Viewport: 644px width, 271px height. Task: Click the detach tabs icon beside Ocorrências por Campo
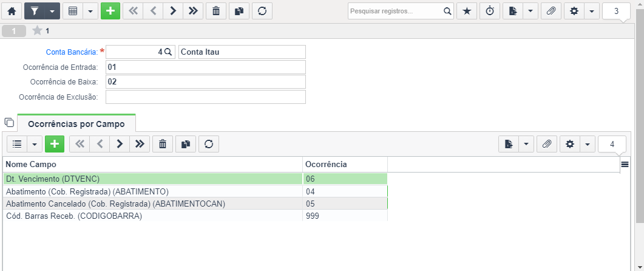[x=9, y=122]
